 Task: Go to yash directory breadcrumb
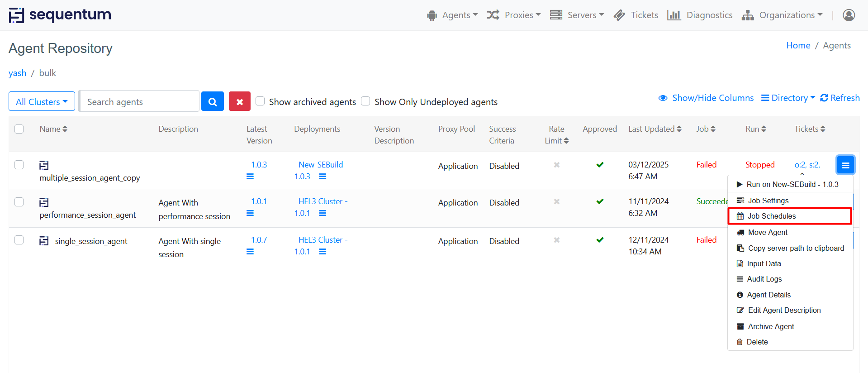click(17, 73)
